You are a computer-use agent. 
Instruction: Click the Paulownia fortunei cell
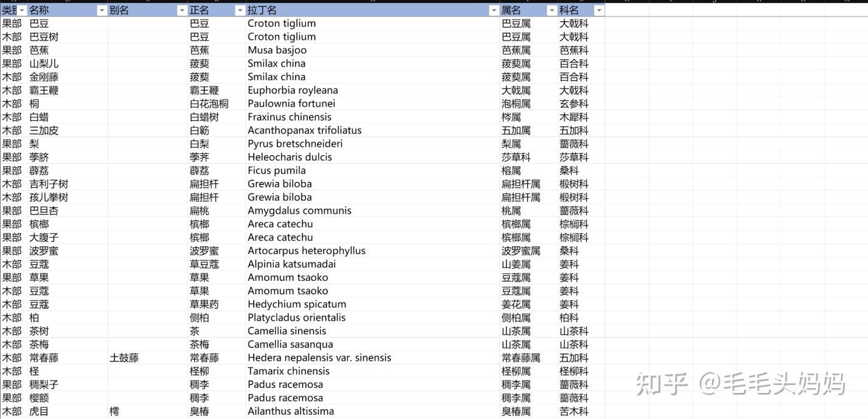tap(373, 104)
